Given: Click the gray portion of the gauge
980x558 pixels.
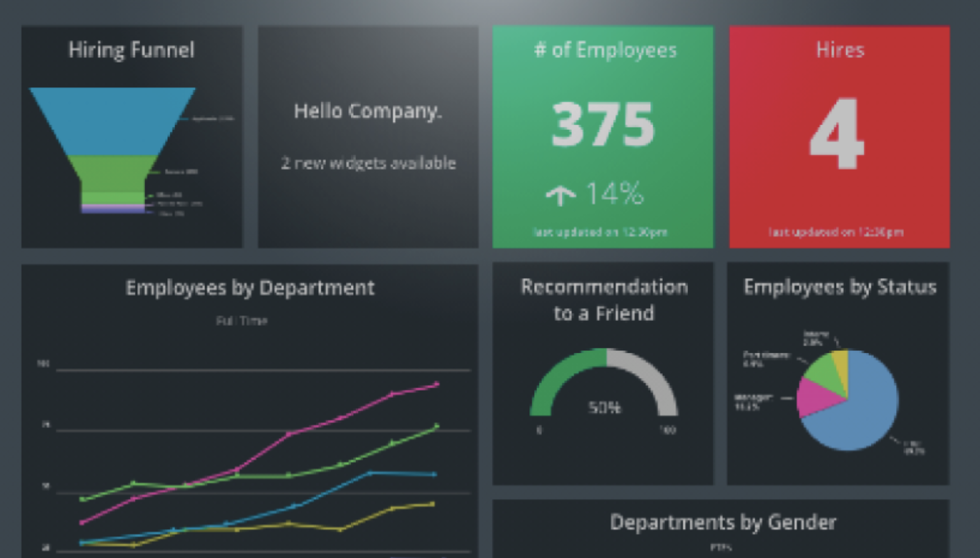Looking at the screenshot, I should (652, 376).
